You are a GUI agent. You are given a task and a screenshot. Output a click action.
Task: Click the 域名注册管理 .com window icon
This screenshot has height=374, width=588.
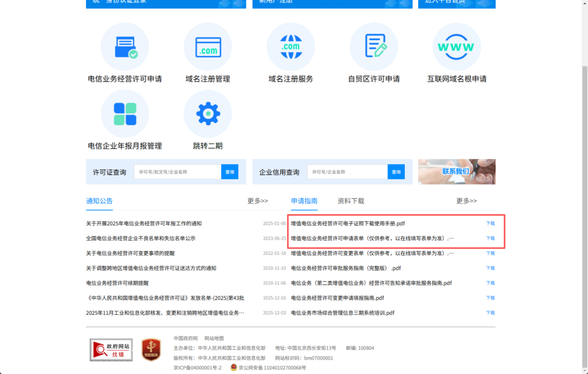(x=207, y=47)
